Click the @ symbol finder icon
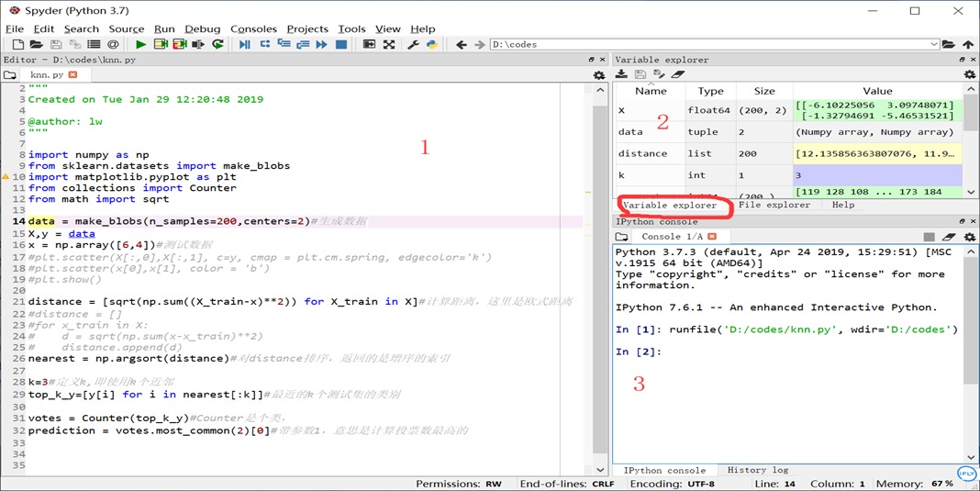 113,44
